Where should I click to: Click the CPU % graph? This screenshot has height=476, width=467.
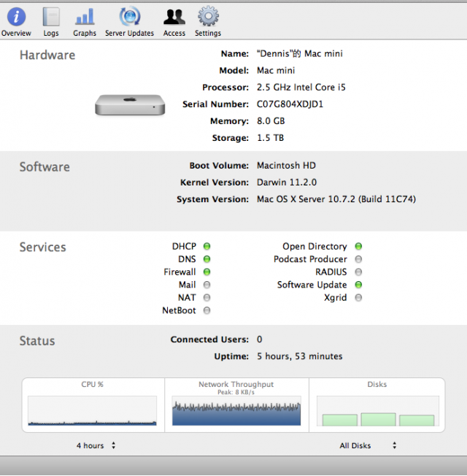(92, 410)
